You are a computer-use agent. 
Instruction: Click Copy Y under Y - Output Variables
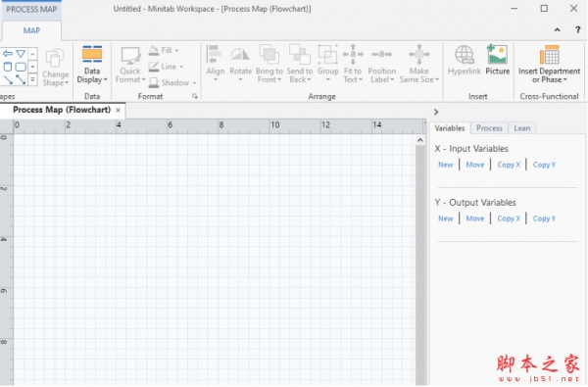pyautogui.click(x=544, y=218)
